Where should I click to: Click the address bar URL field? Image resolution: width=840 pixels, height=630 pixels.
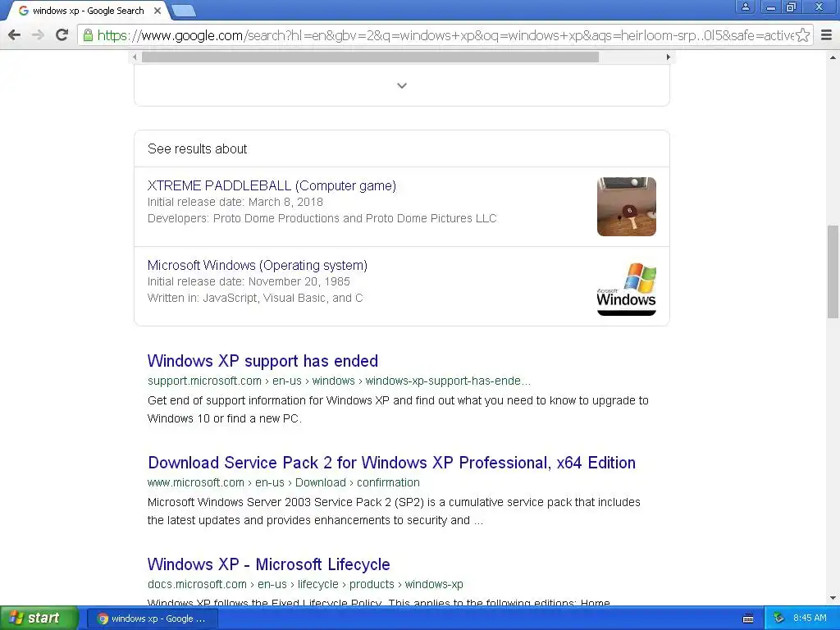pyautogui.click(x=445, y=35)
